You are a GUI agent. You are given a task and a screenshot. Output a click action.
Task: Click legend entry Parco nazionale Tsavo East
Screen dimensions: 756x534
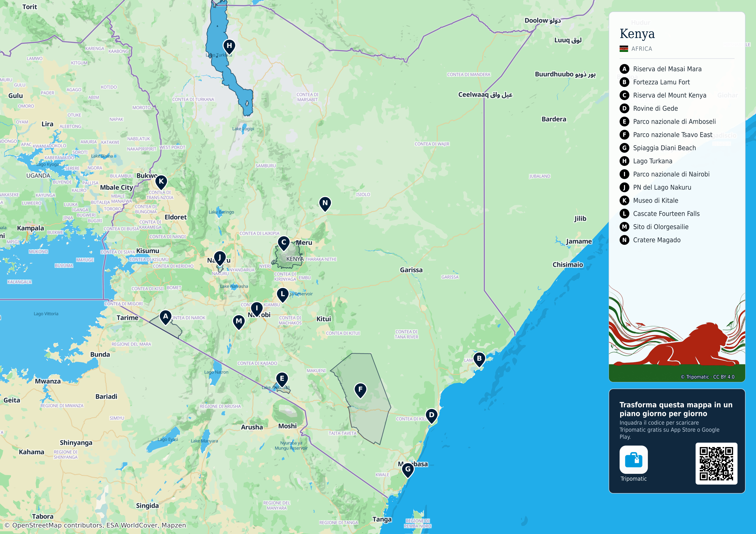point(672,135)
